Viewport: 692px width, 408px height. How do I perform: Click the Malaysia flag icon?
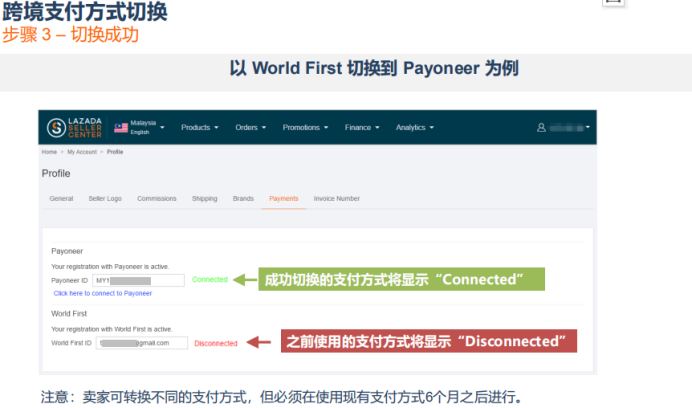(121, 128)
